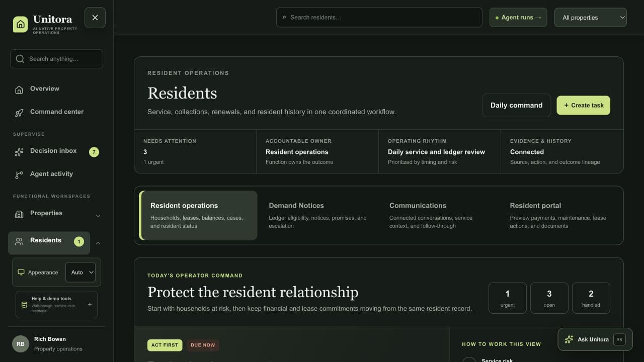Open Agent runs button
644x362 pixels.
tap(518, 18)
